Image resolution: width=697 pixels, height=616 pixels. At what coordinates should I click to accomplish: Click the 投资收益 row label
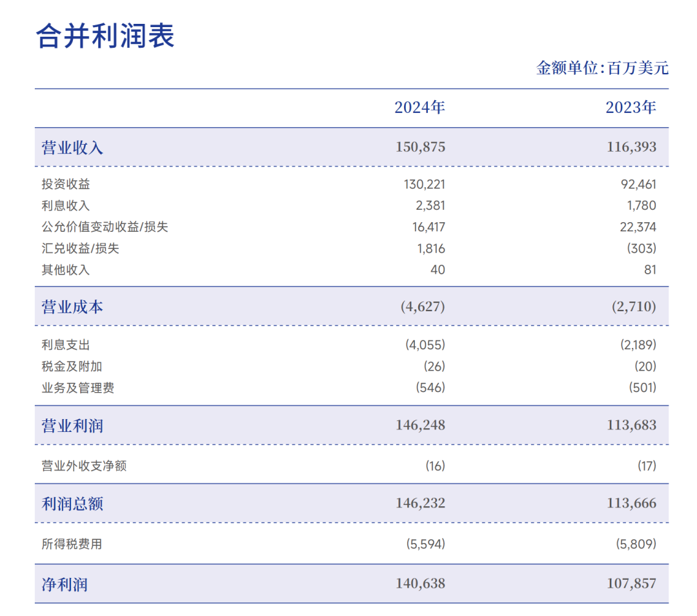point(66,184)
